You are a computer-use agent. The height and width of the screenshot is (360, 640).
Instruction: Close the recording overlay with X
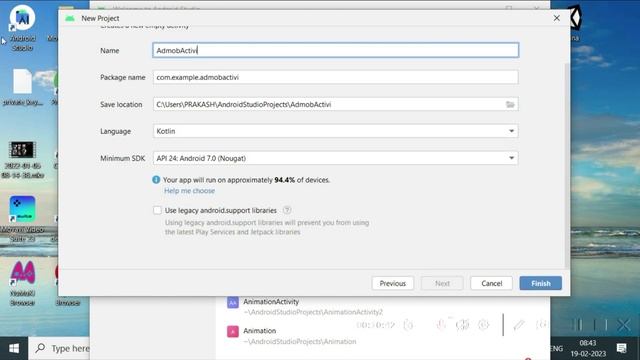point(624,324)
